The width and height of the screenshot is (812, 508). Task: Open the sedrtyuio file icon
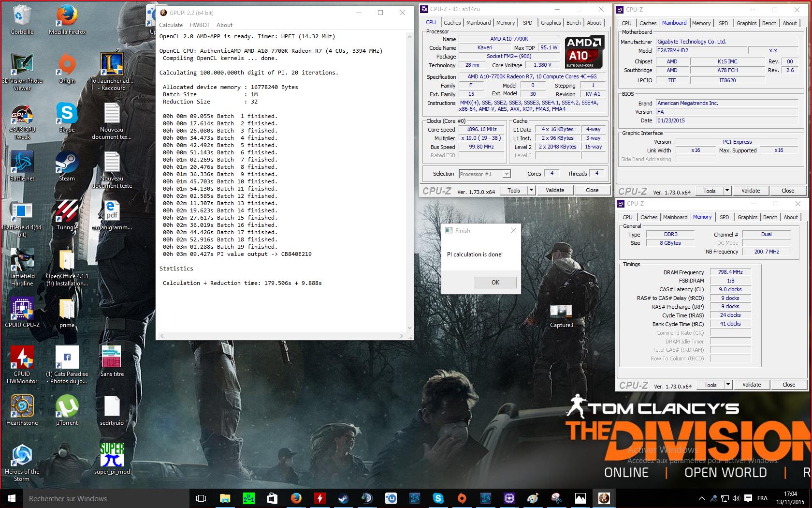pyautogui.click(x=112, y=411)
